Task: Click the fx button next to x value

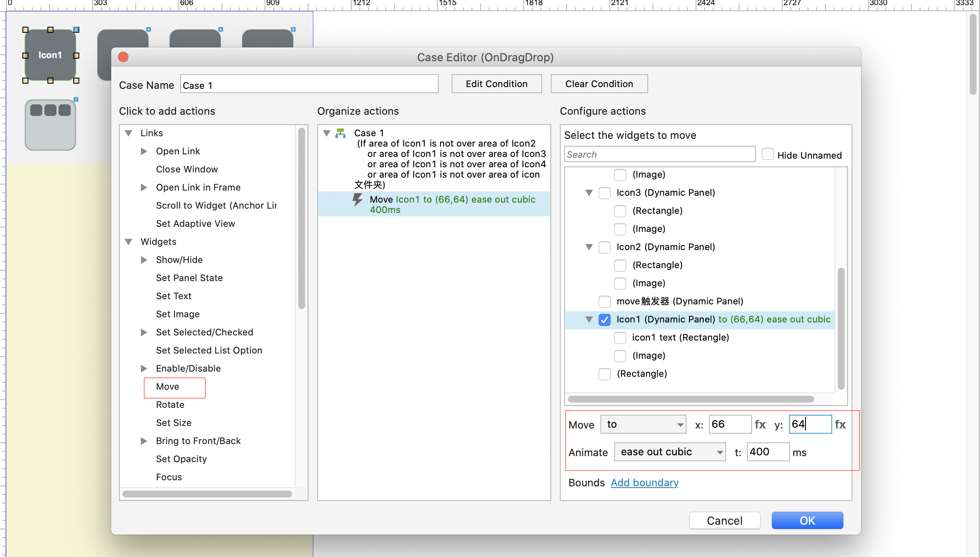Action: point(760,425)
